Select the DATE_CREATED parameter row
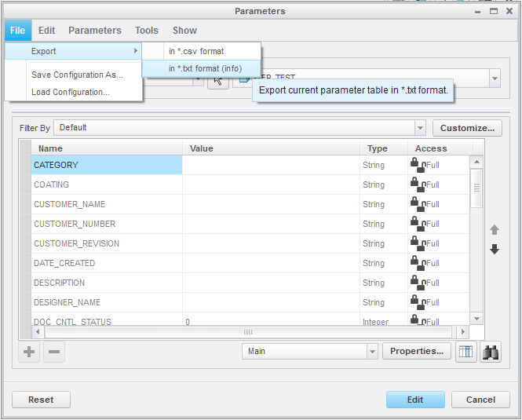This screenshot has width=522, height=420. (x=250, y=263)
